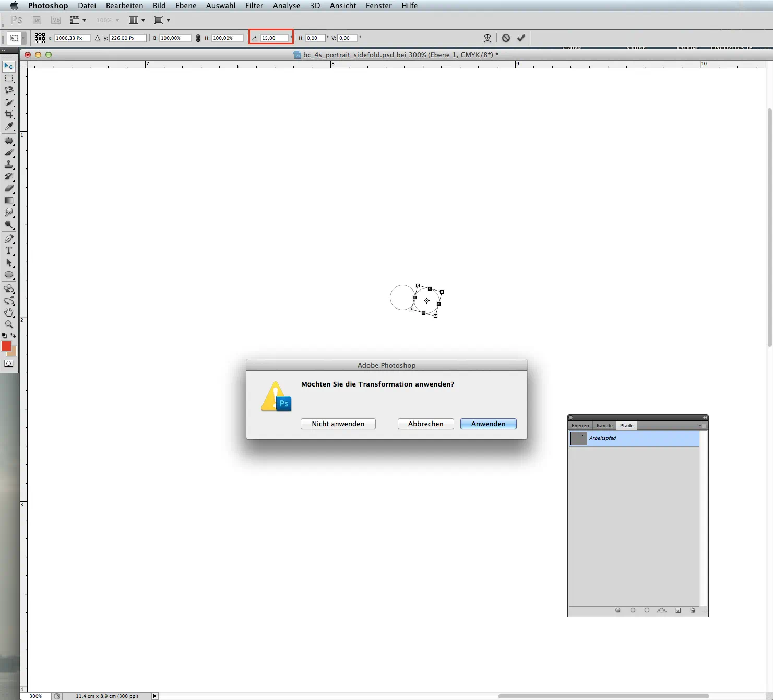Image resolution: width=773 pixels, height=700 pixels.
Task: Pick the Horizontal Type tool
Action: point(9,251)
